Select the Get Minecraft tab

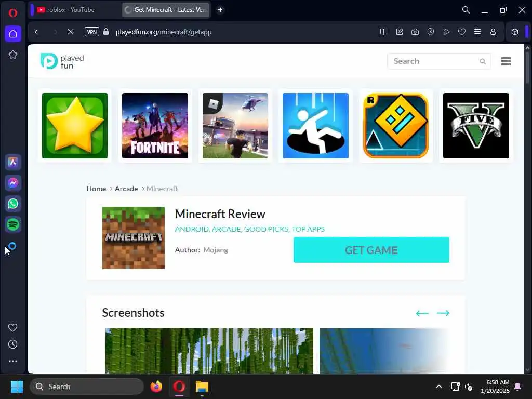166,10
